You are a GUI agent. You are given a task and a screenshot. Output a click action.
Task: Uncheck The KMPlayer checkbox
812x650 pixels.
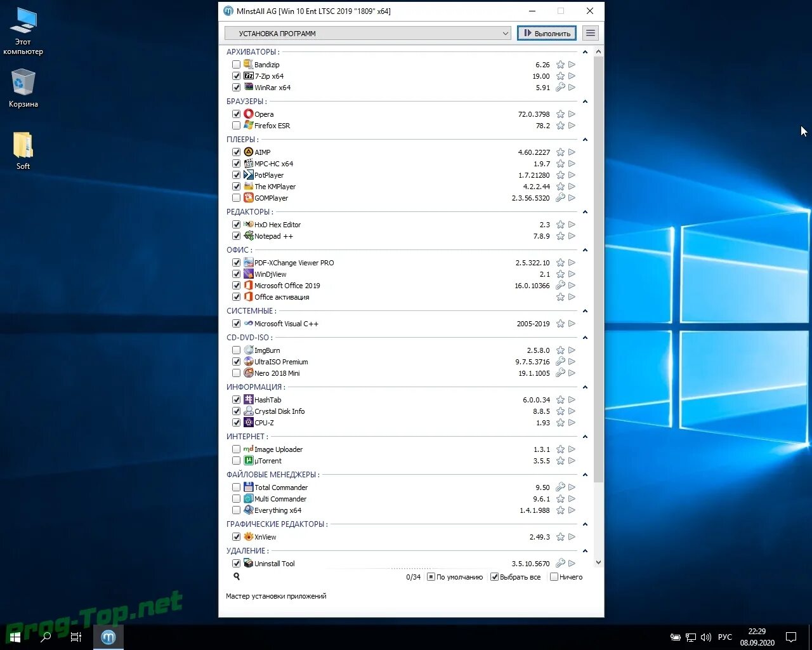pos(236,187)
